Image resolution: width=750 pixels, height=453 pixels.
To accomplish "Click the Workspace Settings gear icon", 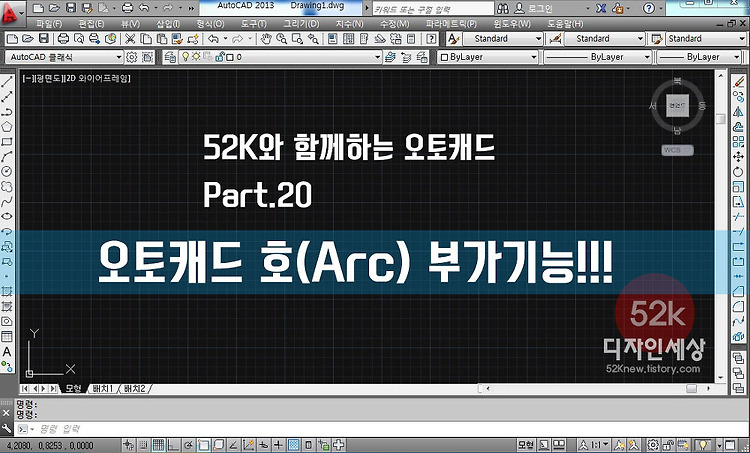I will coord(132,57).
